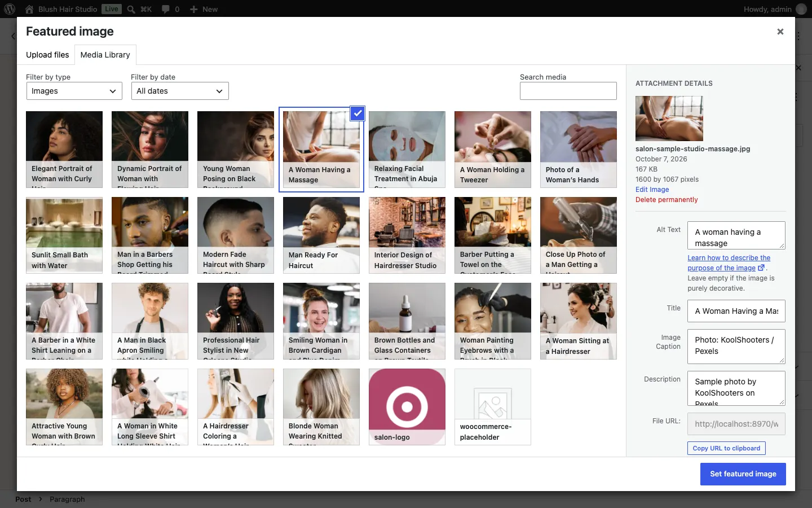Choose Interior Design of Hairdresser Studio image
The height and width of the screenshot is (508, 812).
click(407, 235)
